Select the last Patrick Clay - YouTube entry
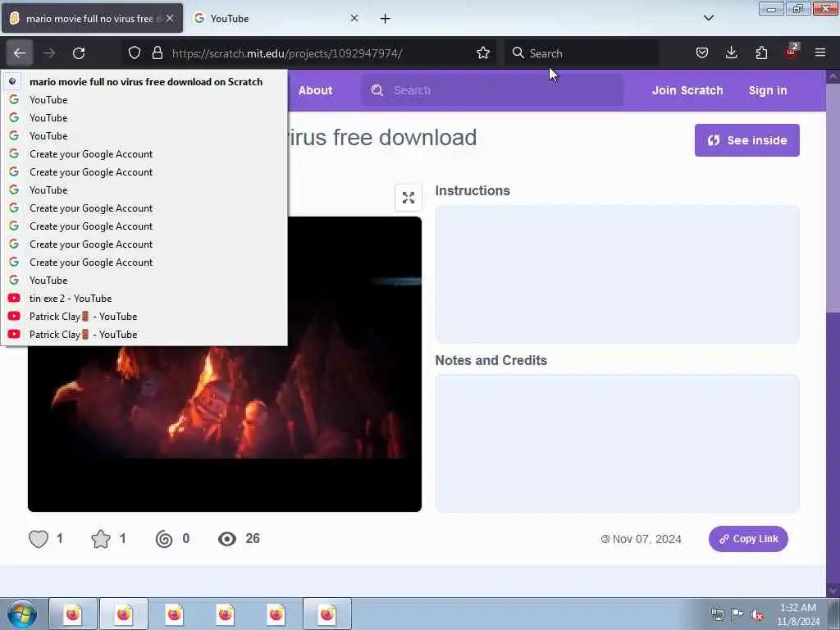 [144, 335]
